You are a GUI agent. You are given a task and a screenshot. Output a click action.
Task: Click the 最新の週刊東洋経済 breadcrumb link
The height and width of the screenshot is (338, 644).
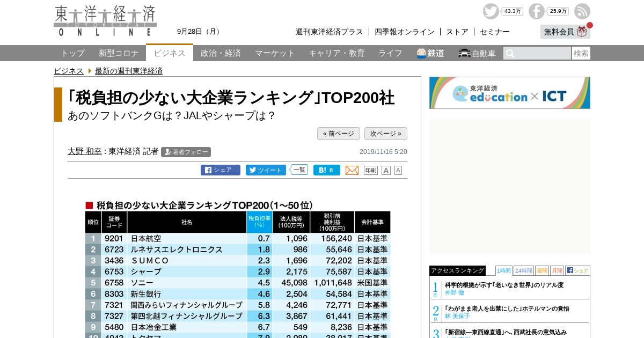pos(129,71)
